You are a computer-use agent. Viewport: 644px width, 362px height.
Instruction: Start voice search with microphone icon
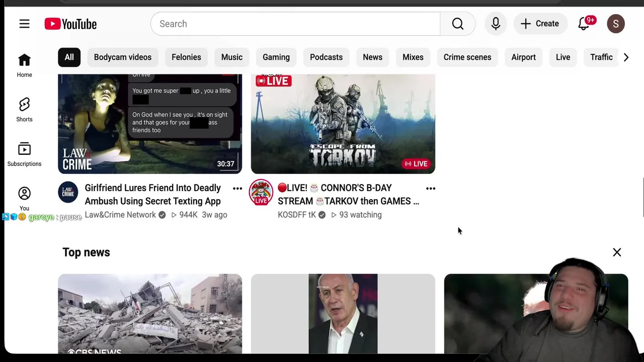coord(496,24)
